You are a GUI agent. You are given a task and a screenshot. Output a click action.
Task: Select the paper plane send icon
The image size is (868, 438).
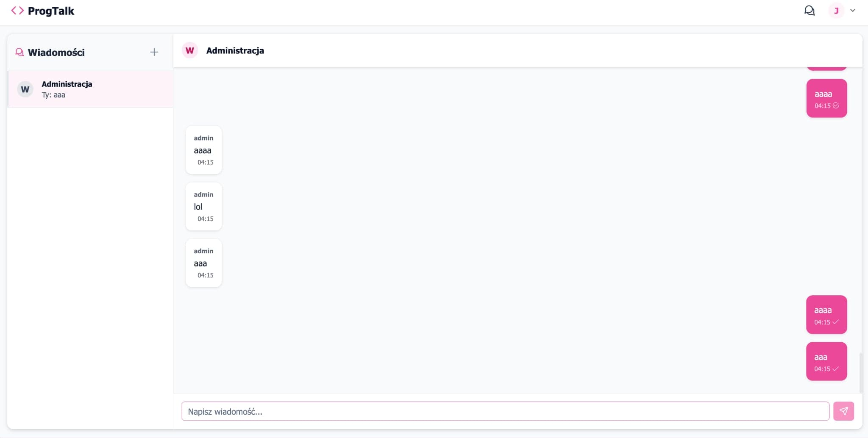click(844, 411)
